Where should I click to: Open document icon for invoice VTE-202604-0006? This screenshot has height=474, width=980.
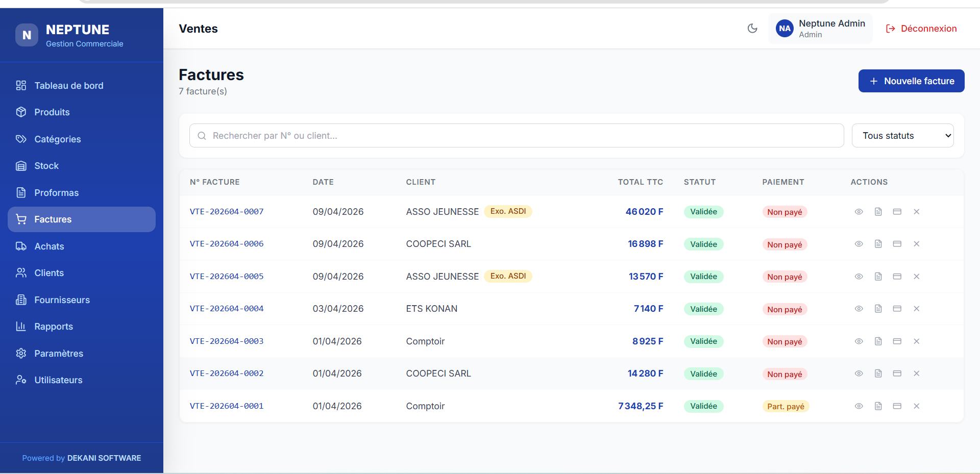point(878,244)
